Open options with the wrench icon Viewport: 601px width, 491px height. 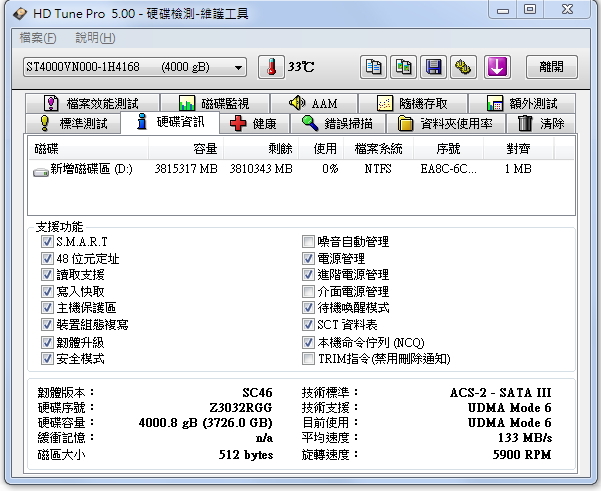tap(463, 67)
